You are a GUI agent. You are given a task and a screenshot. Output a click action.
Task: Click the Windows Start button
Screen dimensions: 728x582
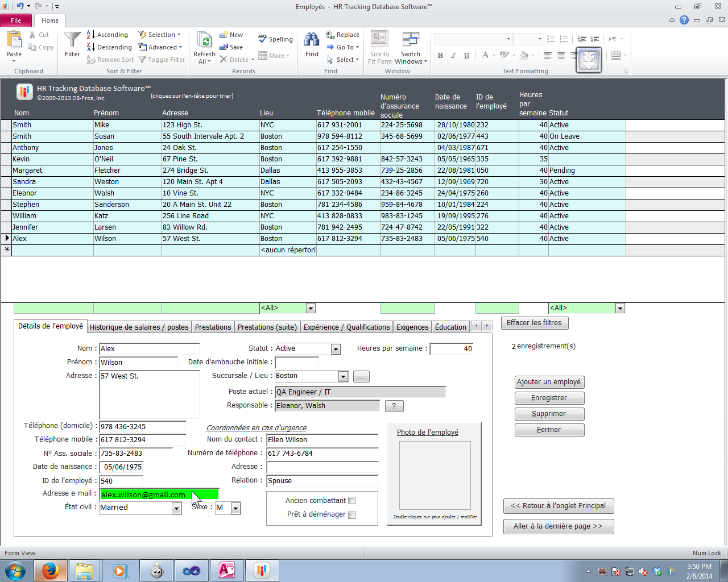(x=15, y=570)
